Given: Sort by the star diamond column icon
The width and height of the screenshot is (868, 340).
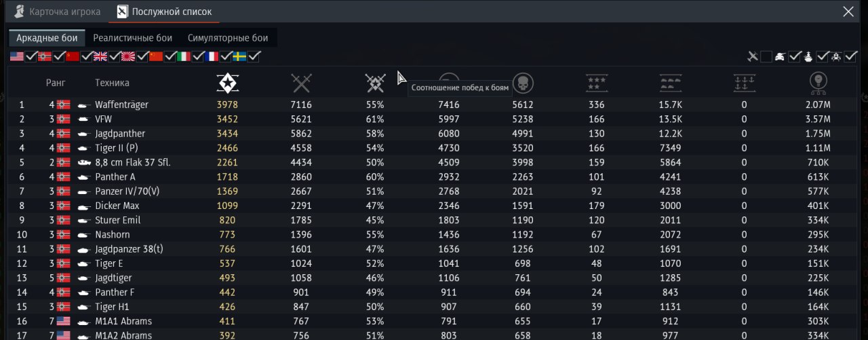Looking at the screenshot, I should tap(228, 83).
